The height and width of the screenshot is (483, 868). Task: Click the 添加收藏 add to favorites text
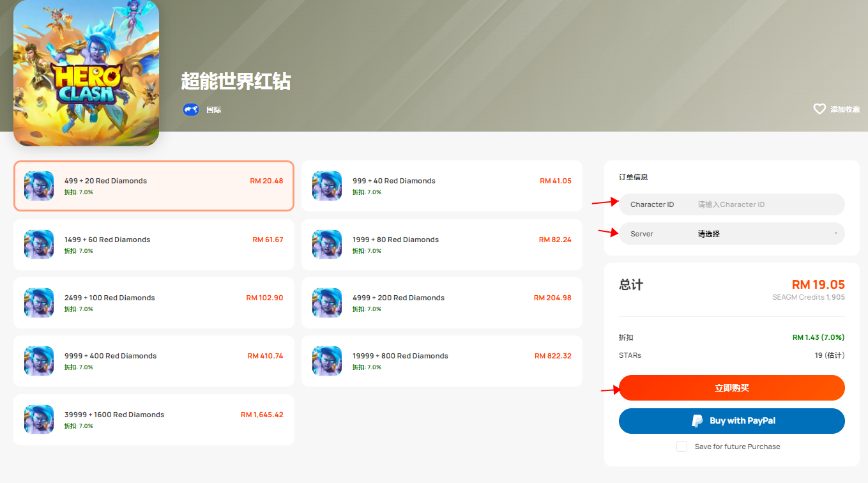click(x=845, y=110)
